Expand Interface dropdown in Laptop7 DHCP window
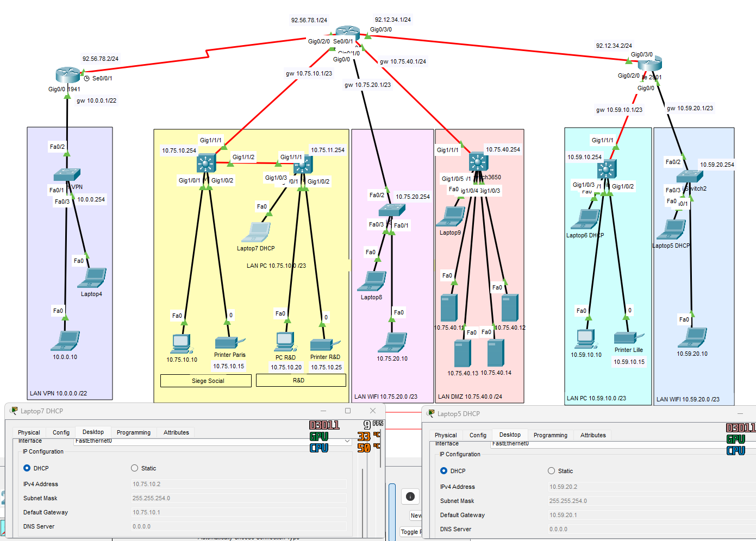The height and width of the screenshot is (541, 756). pos(347,441)
